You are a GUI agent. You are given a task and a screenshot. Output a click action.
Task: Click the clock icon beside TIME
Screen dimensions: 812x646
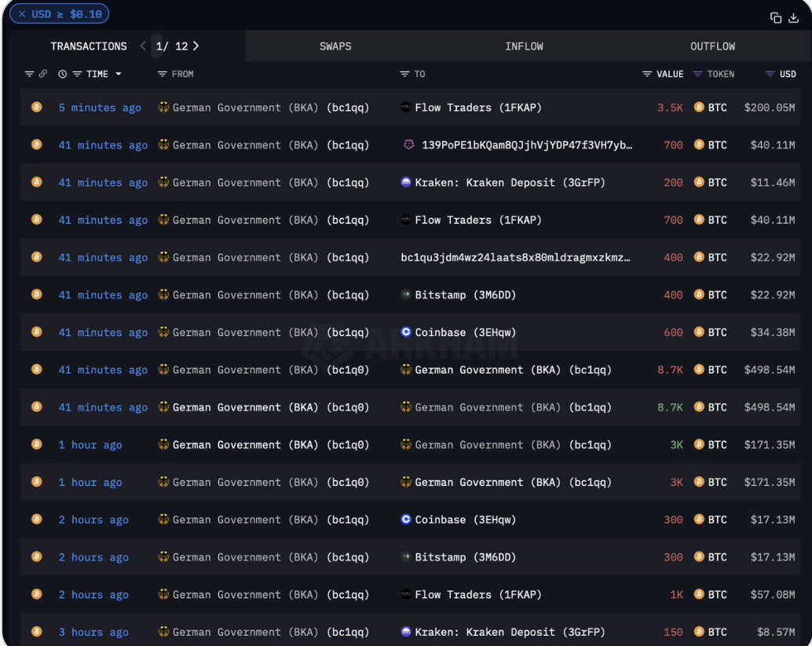coord(62,74)
